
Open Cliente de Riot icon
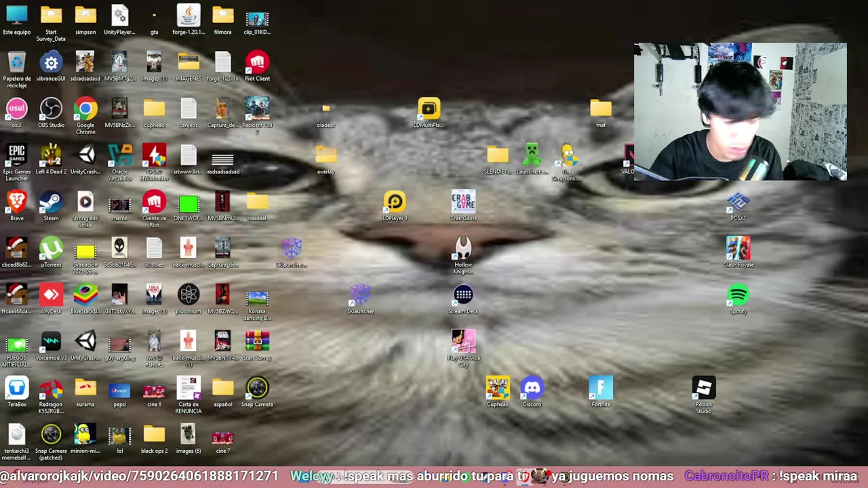coord(155,209)
